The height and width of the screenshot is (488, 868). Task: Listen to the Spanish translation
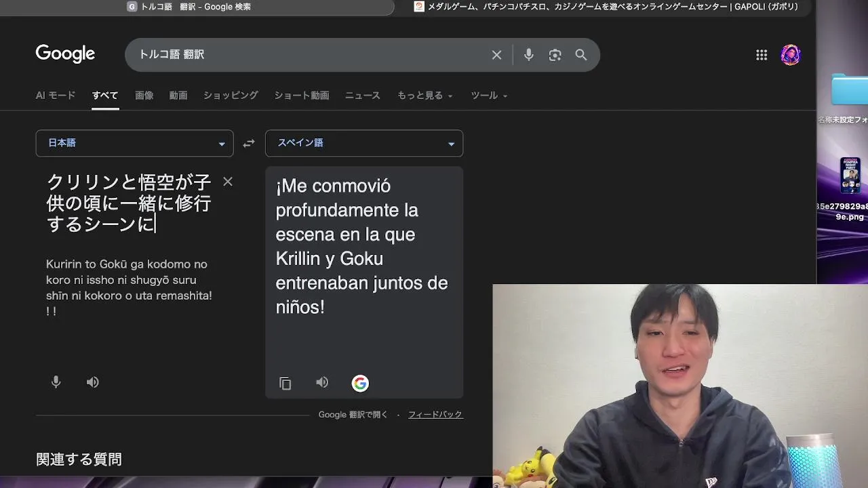[x=322, y=382]
